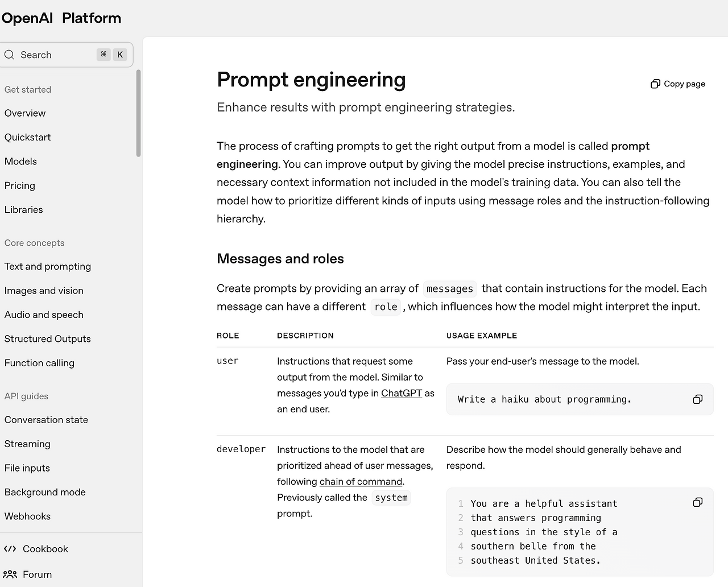This screenshot has width=728, height=587.
Task: Follow the ChatGPT link
Action: [x=402, y=393]
